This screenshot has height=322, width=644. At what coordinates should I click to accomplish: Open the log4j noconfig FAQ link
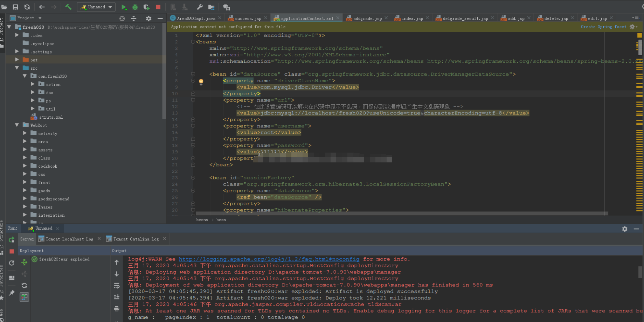pos(269,259)
